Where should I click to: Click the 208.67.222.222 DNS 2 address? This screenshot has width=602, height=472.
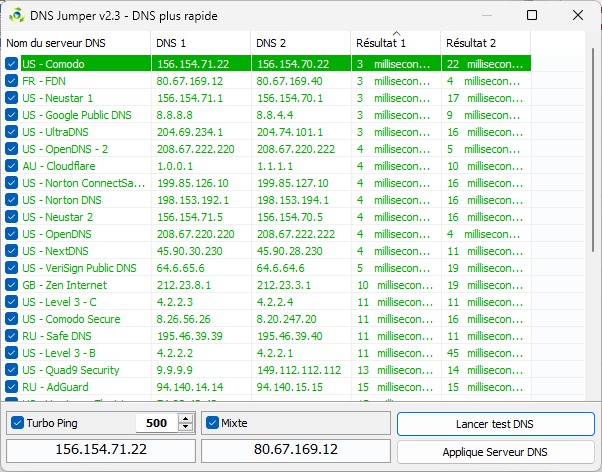(296, 234)
